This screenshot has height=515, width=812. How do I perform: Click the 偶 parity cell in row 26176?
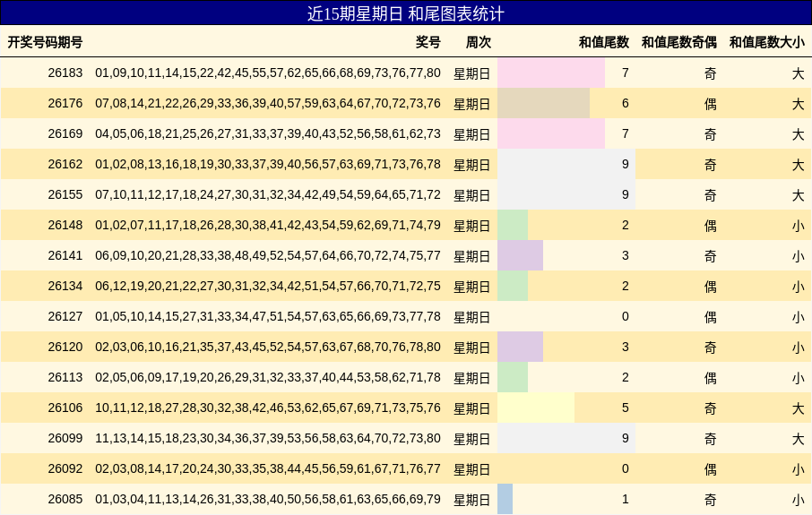711,104
